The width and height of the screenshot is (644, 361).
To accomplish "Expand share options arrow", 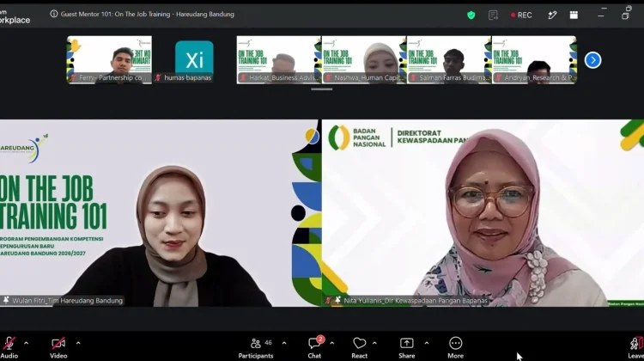I will [426, 343].
